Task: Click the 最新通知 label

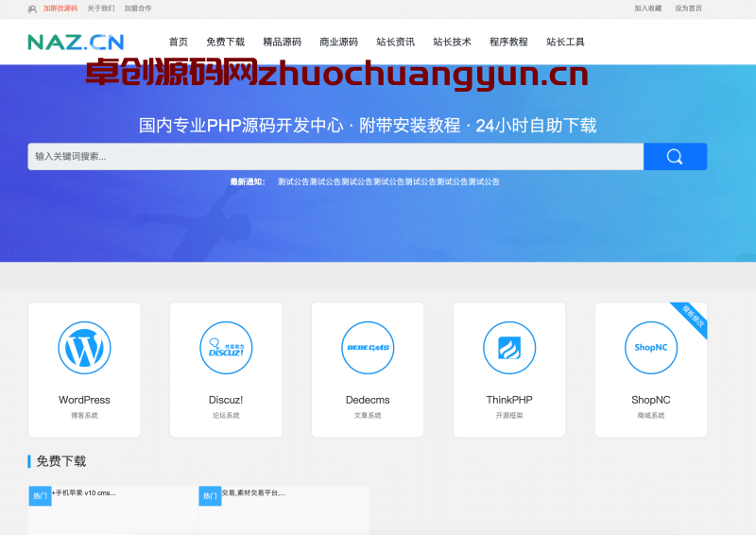Action: (x=248, y=181)
